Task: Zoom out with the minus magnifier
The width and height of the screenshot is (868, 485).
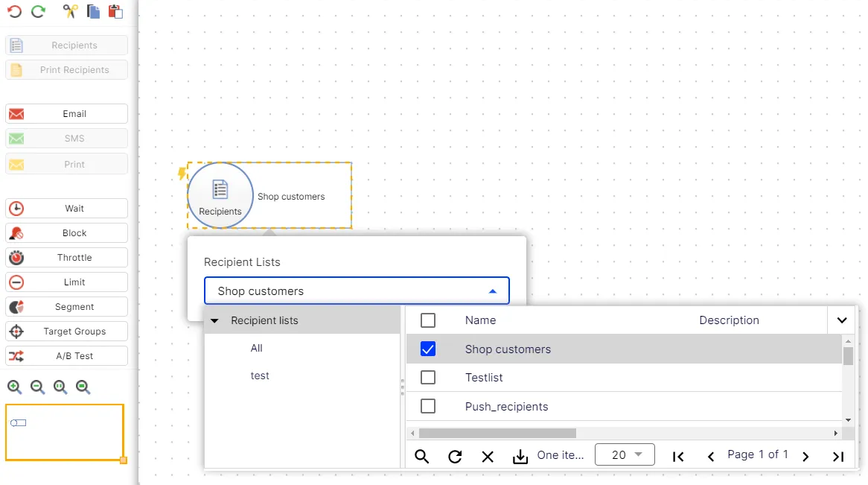Action: click(38, 387)
